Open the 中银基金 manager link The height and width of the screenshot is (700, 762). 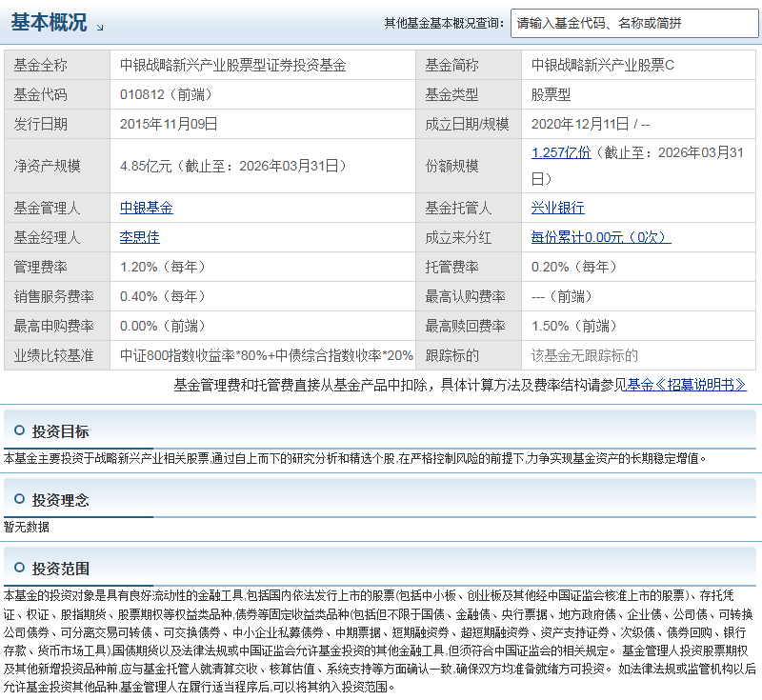[x=147, y=208]
